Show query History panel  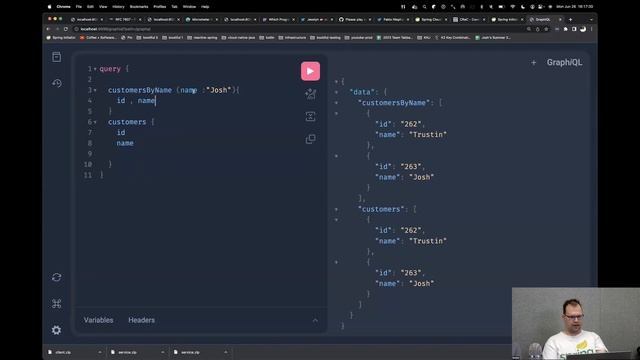tap(57, 83)
